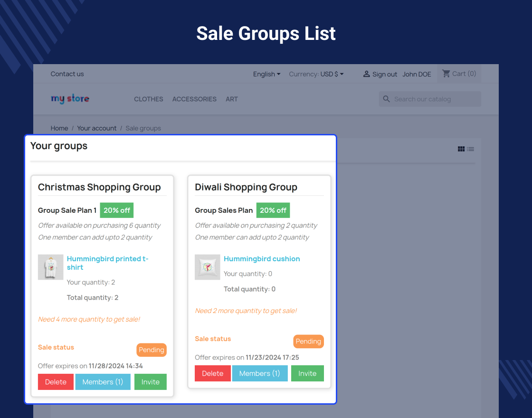The height and width of the screenshot is (418, 532).
Task: Open John DOE account link
Action: 417,74
